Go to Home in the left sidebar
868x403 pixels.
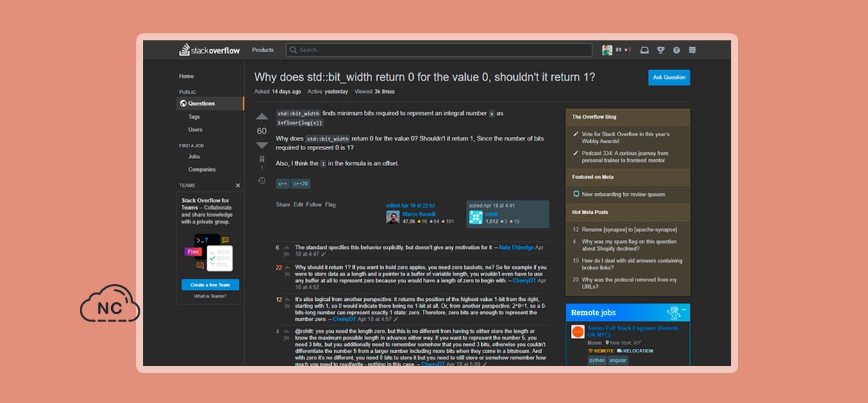(186, 76)
